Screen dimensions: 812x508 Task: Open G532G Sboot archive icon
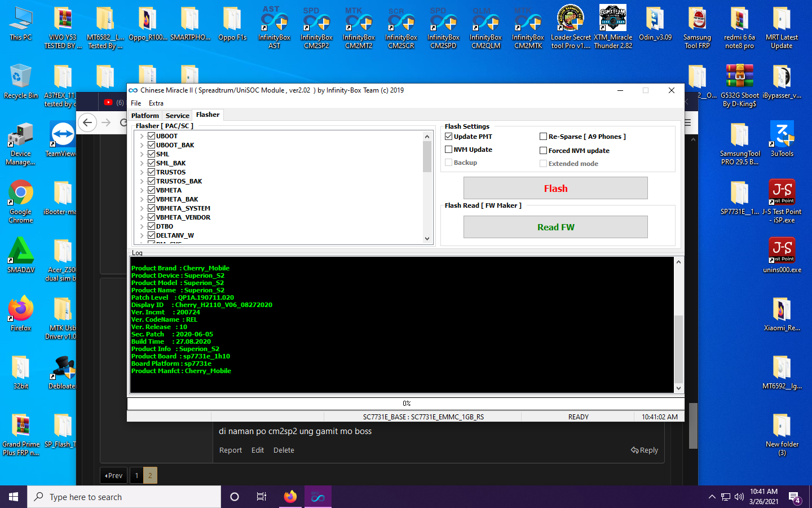point(740,85)
